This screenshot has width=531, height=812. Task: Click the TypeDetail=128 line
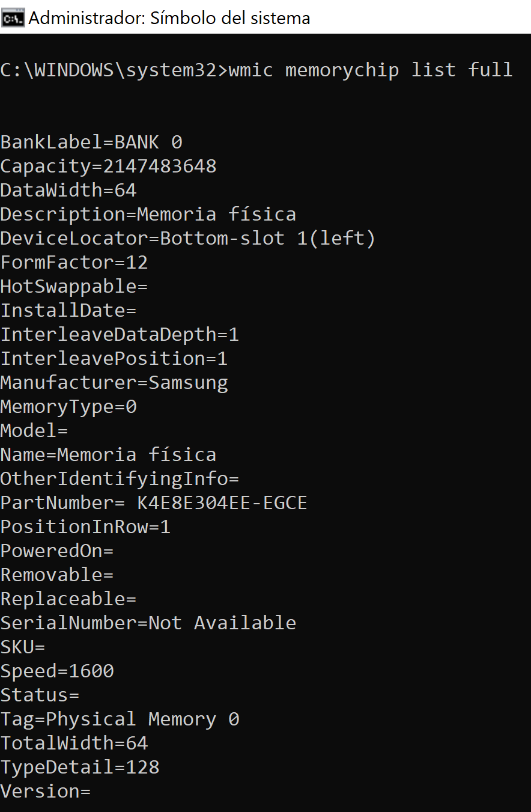pyautogui.click(x=80, y=768)
